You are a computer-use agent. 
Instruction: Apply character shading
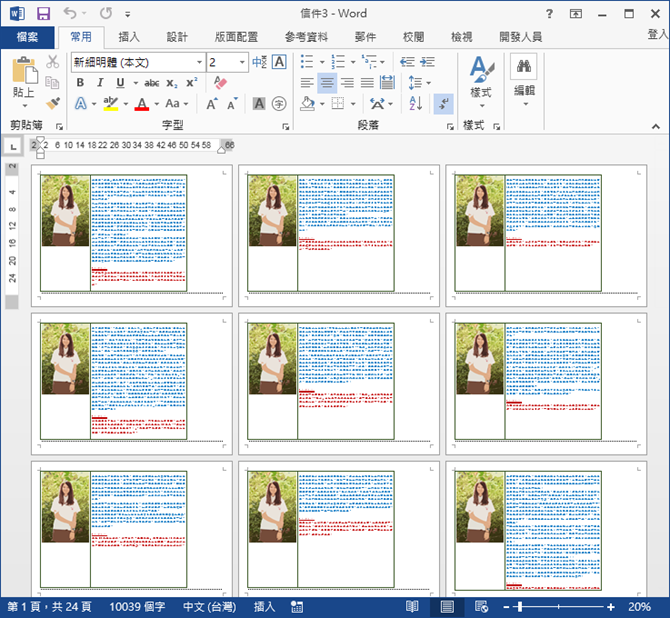(259, 104)
